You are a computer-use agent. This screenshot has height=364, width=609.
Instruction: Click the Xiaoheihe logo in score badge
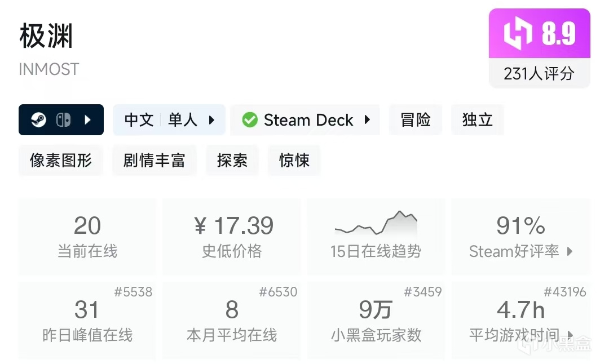coord(518,33)
